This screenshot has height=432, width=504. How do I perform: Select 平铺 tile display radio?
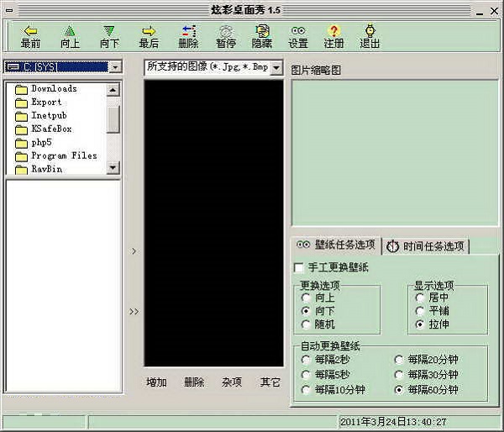click(420, 311)
